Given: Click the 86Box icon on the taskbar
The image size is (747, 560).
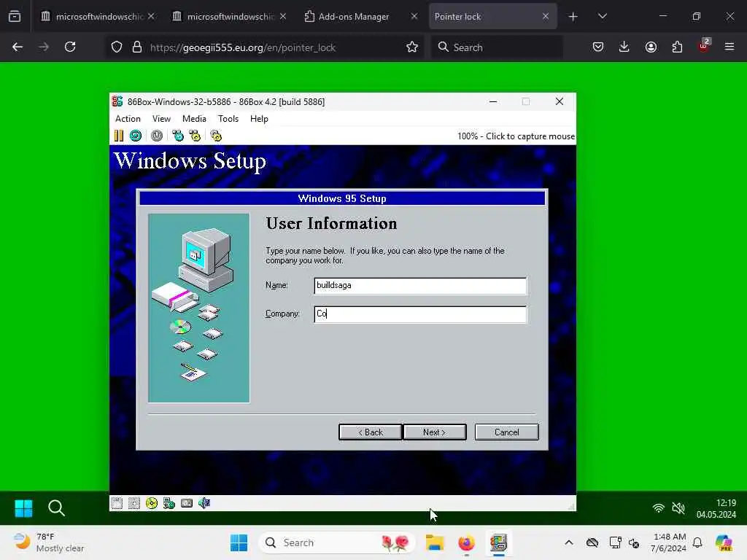Looking at the screenshot, I should 498,542.
